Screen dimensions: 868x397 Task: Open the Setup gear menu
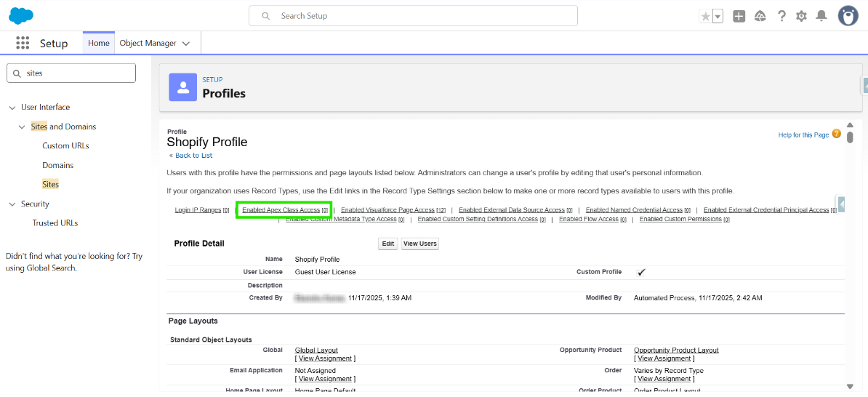(801, 16)
